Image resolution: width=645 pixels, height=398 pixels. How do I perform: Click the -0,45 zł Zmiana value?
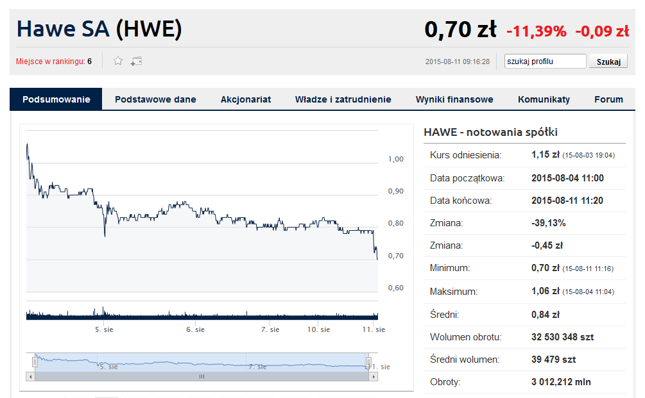547,245
